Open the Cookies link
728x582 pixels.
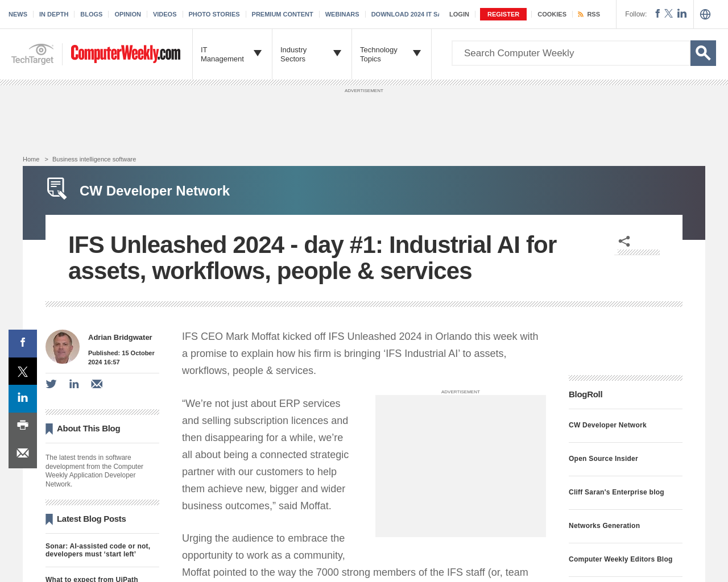[552, 14]
